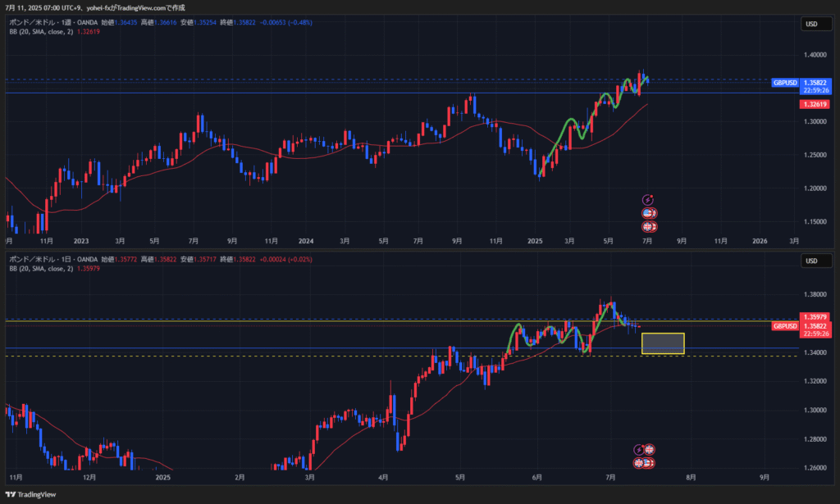Click the UK flag economic event on weekly chart

coord(649,226)
